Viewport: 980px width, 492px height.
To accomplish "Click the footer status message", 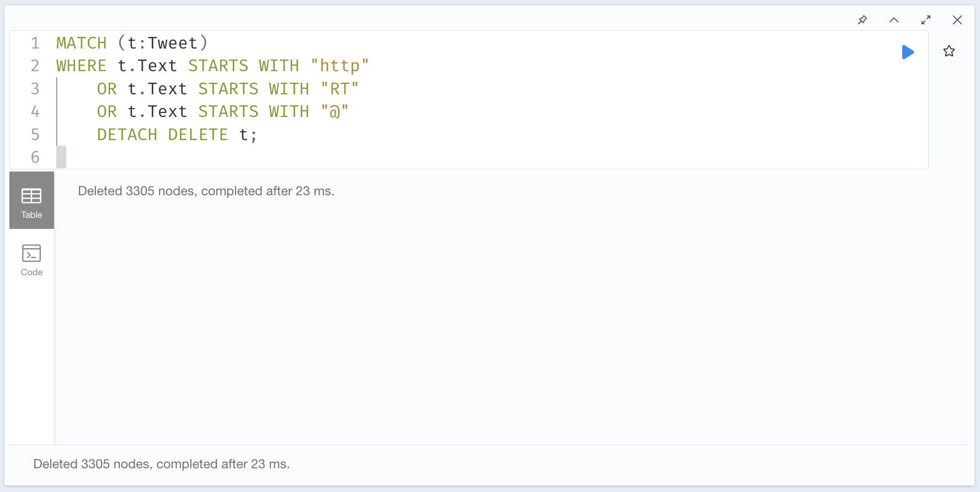I will (162, 464).
